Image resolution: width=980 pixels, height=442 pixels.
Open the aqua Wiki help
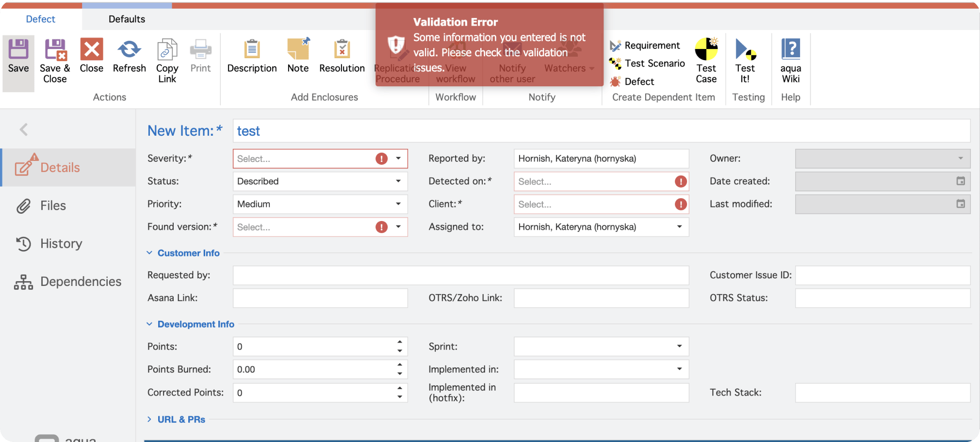(791, 61)
